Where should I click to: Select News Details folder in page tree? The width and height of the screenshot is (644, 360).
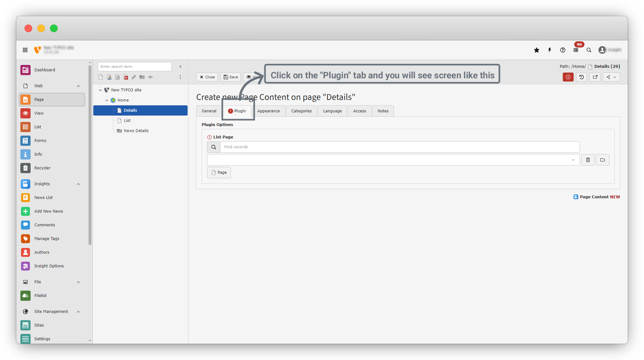click(x=136, y=131)
